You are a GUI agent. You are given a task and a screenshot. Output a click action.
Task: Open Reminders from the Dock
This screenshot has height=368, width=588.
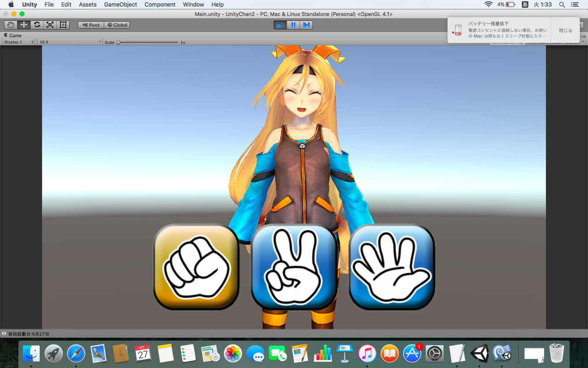[188, 353]
